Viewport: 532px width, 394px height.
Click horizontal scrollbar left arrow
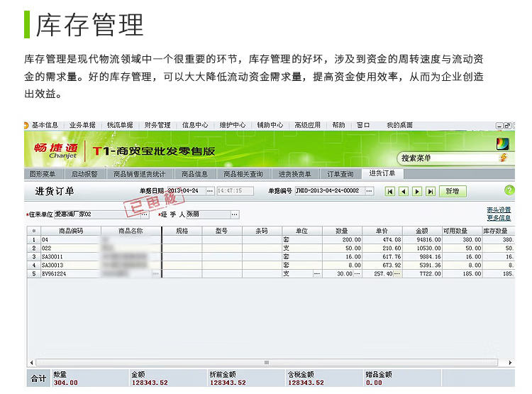pos(31,363)
